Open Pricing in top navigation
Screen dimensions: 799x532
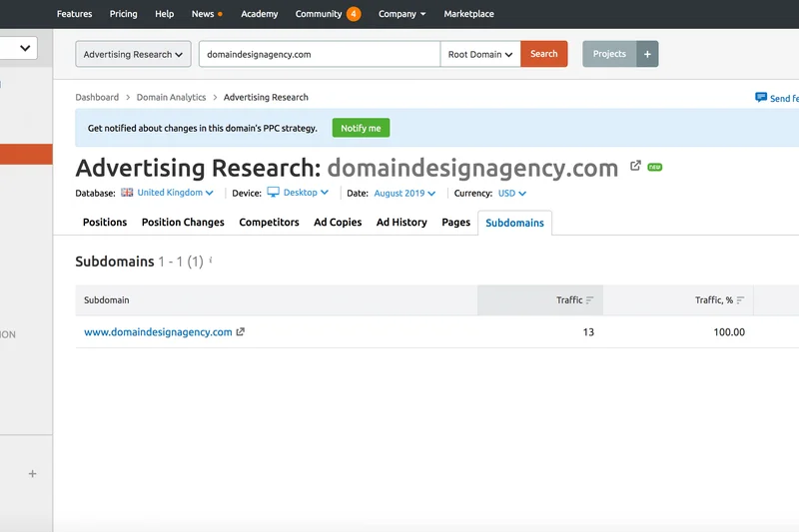123,14
